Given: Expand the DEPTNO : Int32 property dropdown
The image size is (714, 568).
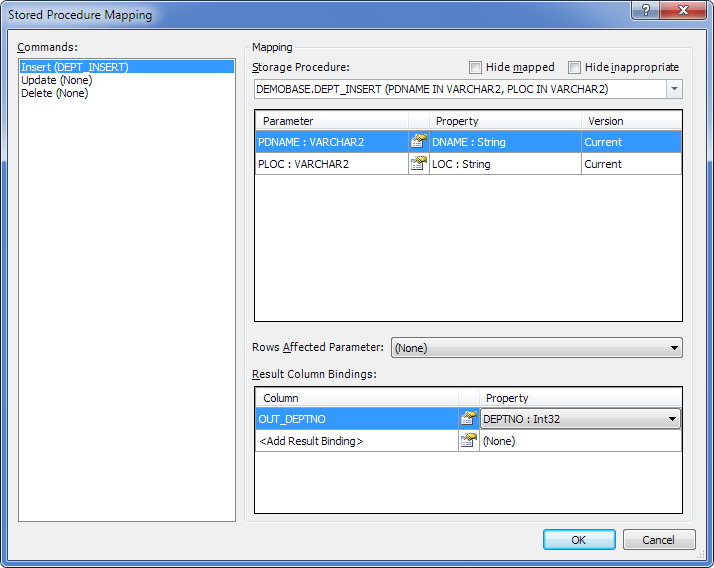Looking at the screenshot, I should click(x=672, y=419).
